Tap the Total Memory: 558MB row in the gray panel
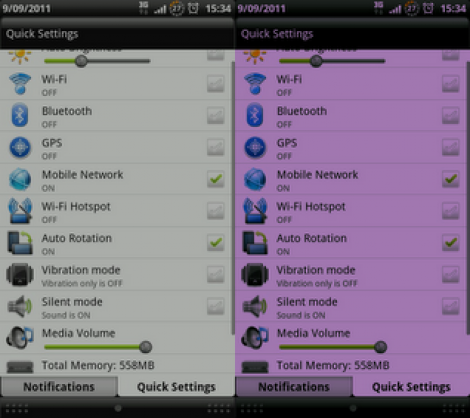Image resolution: width=470 pixels, height=418 pixels. 117,365
